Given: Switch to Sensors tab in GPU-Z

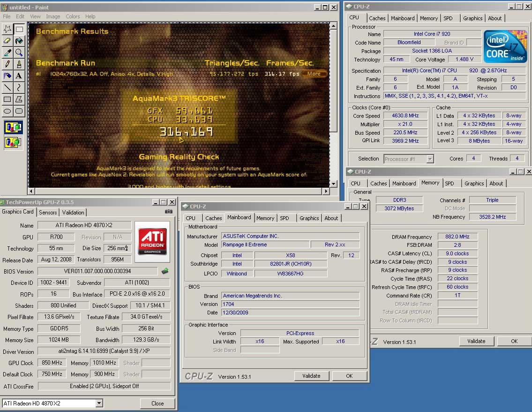Looking at the screenshot, I should [x=48, y=212].
